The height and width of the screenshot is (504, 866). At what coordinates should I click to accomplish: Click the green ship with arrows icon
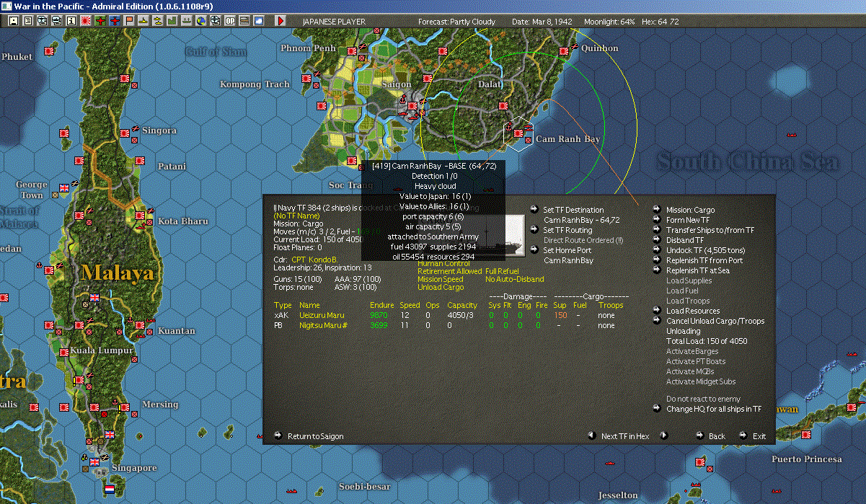[x=187, y=21]
